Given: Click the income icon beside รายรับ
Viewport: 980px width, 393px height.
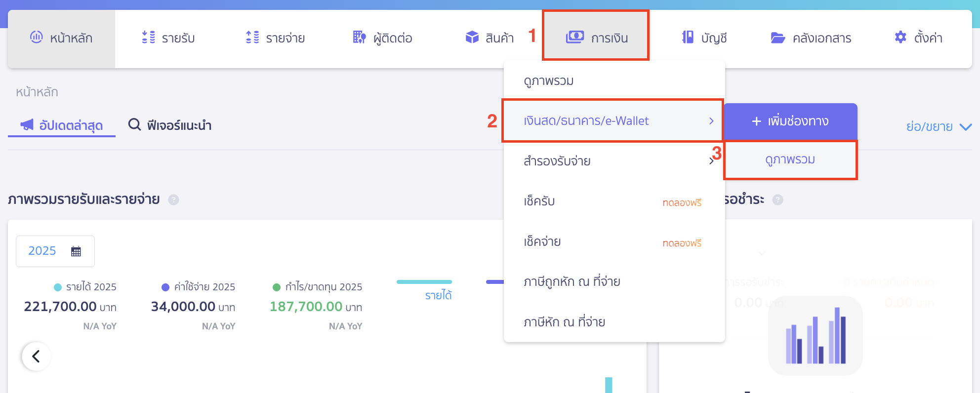Looking at the screenshot, I should (149, 37).
